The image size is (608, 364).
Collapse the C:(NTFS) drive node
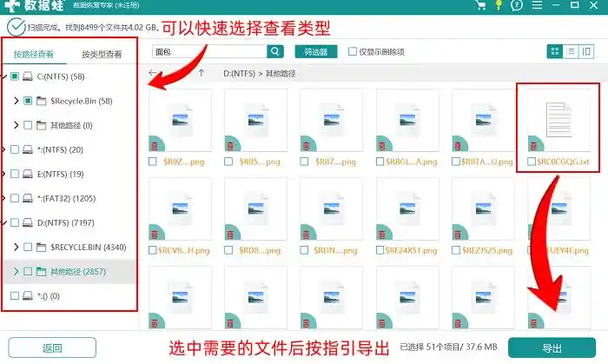point(4,76)
